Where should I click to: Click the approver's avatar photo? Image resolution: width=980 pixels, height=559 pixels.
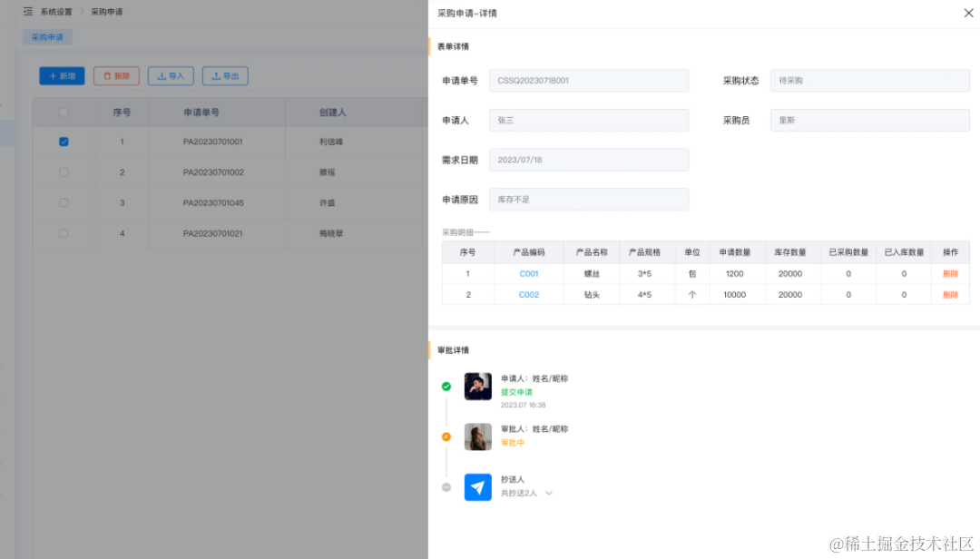pos(478,436)
